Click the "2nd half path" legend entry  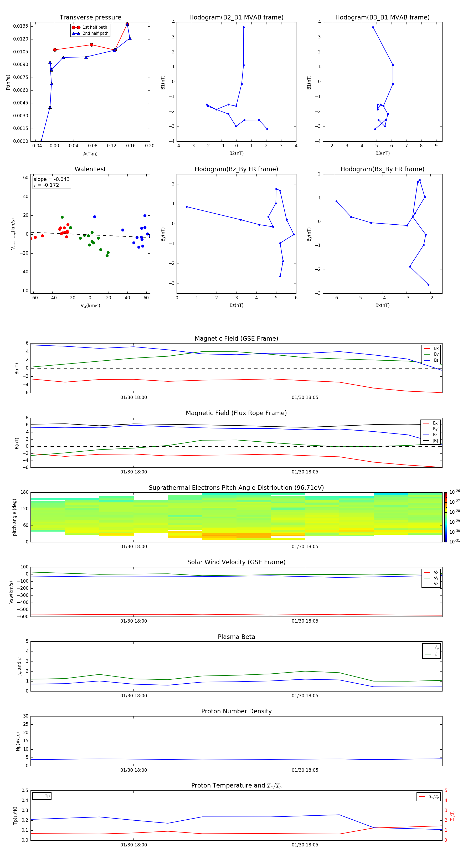tap(90, 33)
